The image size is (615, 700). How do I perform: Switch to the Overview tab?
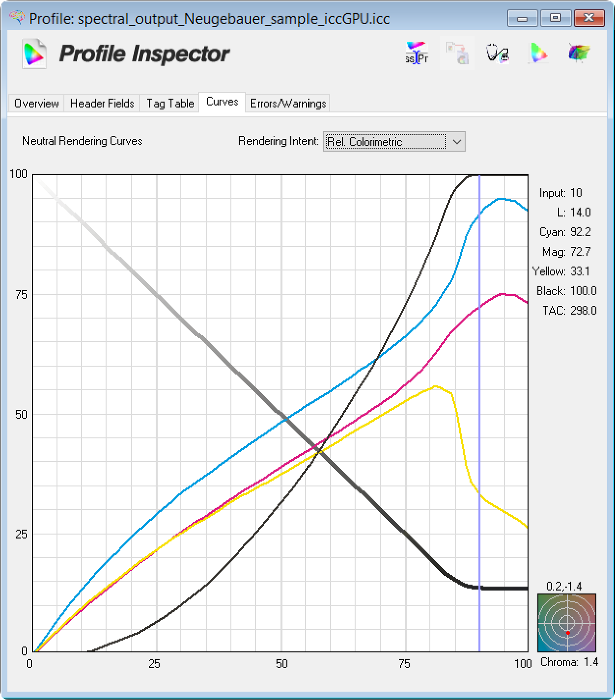(x=36, y=104)
